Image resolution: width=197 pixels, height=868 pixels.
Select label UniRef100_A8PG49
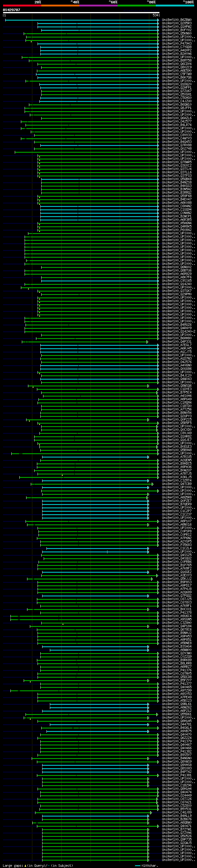point(177,399)
